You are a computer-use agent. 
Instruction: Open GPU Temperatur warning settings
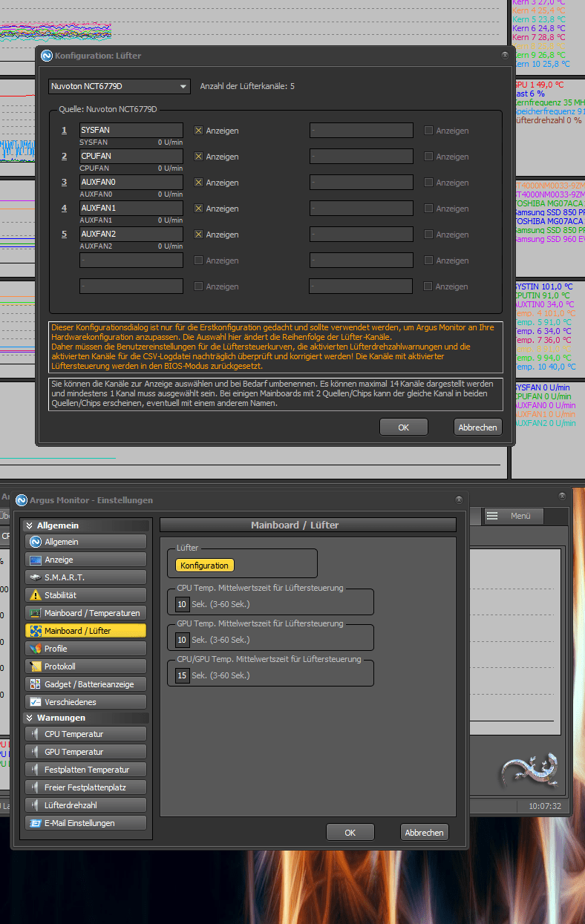(x=85, y=752)
